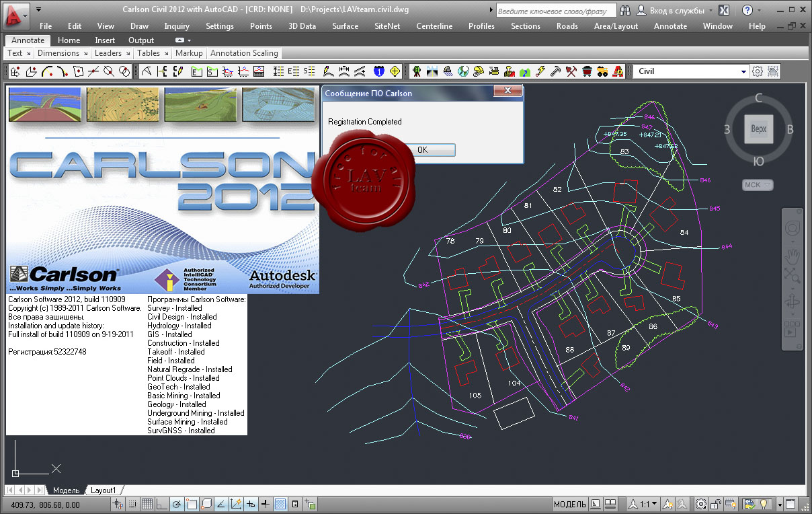Toggle the lock UI padlock icon
Viewport: 812px width, 514px height.
click(x=715, y=504)
